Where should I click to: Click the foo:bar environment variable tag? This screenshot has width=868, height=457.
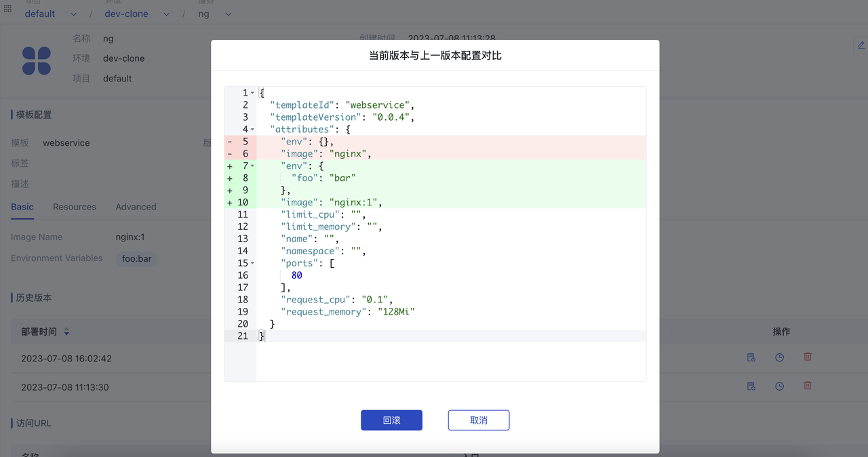tap(136, 258)
